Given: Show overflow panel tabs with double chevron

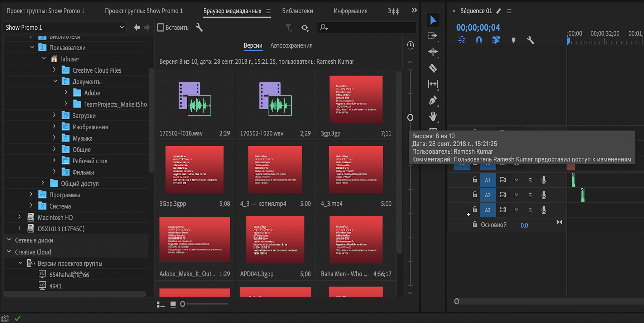Looking at the screenshot, I should [414, 10].
